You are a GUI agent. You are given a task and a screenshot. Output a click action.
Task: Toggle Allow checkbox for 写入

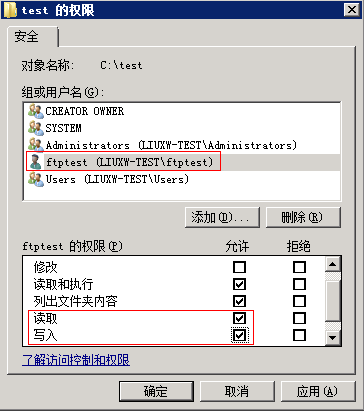click(239, 335)
